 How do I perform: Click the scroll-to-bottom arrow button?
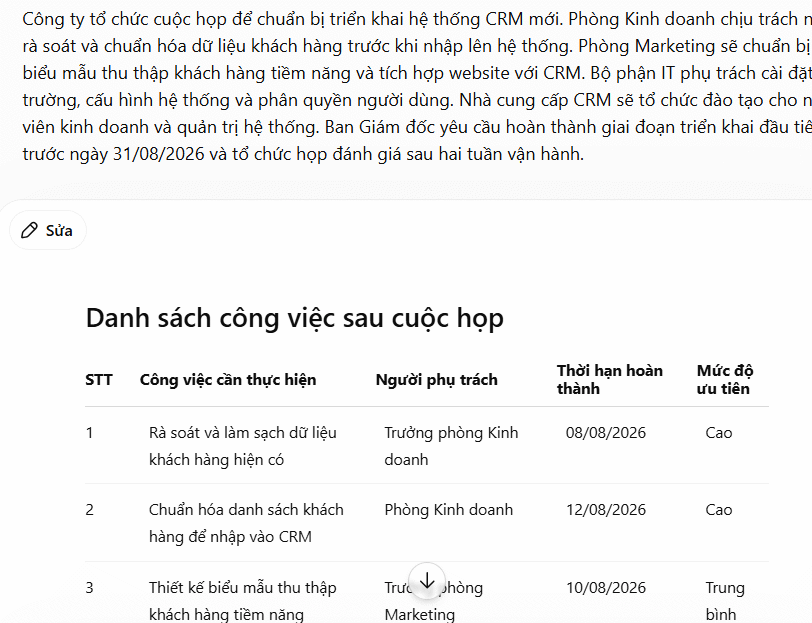(427, 581)
